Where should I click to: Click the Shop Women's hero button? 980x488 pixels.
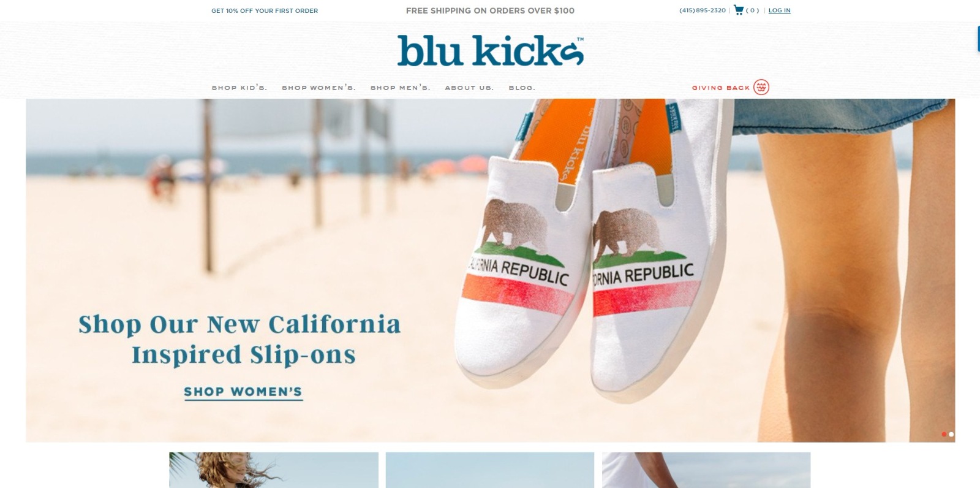click(x=243, y=392)
